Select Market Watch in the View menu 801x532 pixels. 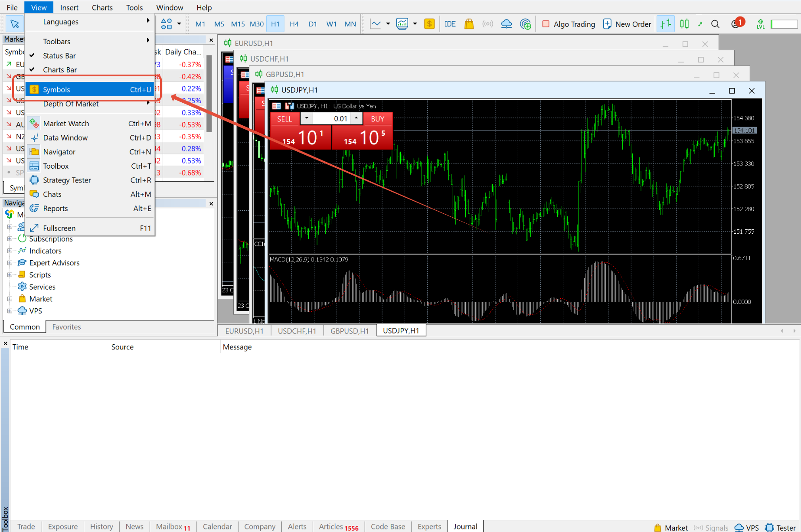pos(90,124)
